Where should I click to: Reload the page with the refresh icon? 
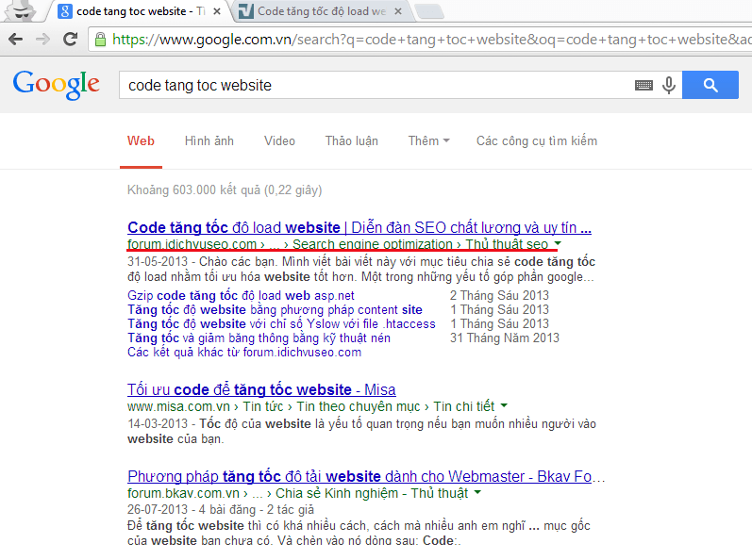click(x=71, y=40)
